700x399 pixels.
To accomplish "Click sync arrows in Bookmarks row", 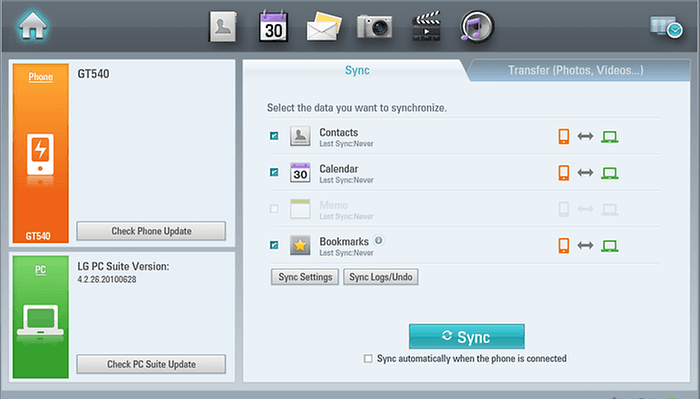I will [585, 245].
